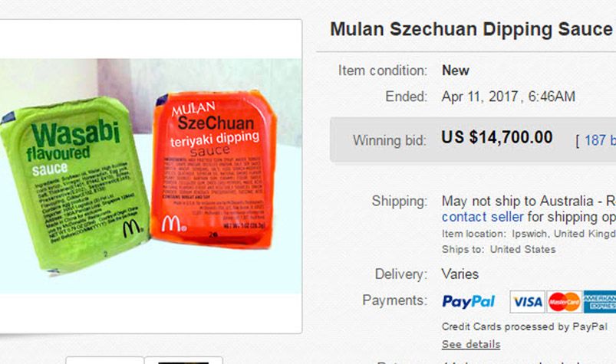616x364 pixels.
Task: Click the PayPal logo icon
Action: [468, 302]
